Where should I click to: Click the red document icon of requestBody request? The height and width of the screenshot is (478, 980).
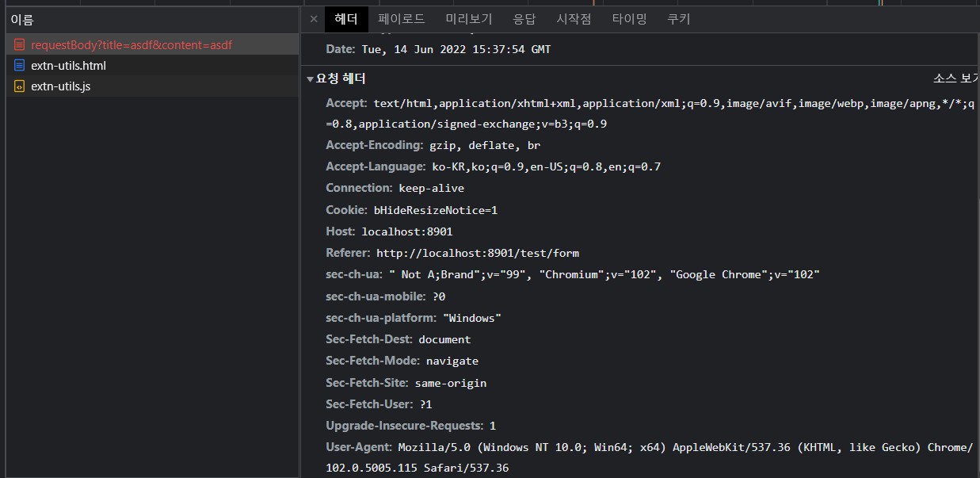coord(20,45)
